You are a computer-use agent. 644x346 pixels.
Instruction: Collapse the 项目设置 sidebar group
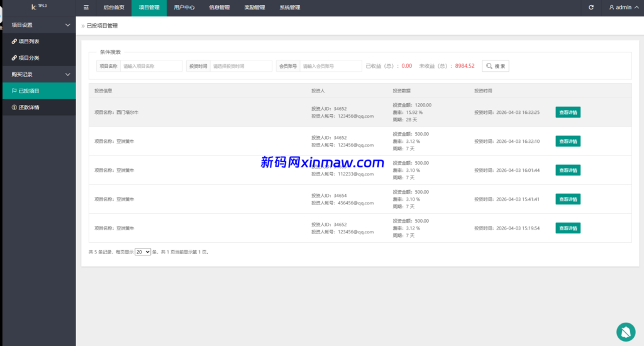point(39,25)
